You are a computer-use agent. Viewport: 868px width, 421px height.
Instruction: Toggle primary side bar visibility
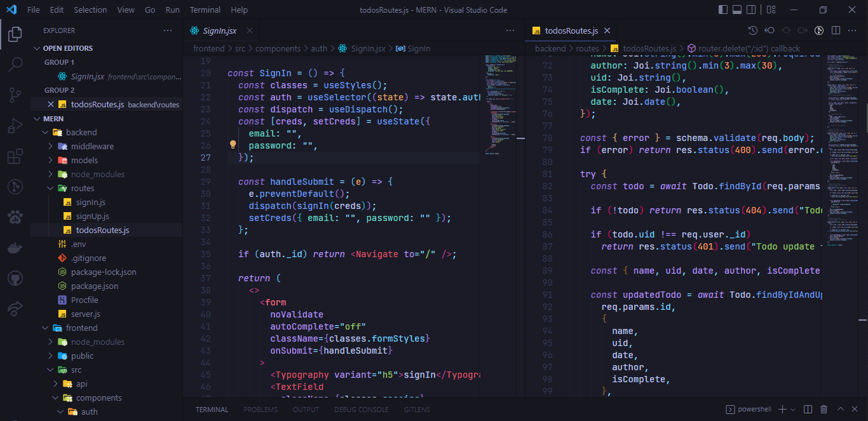tap(723, 10)
